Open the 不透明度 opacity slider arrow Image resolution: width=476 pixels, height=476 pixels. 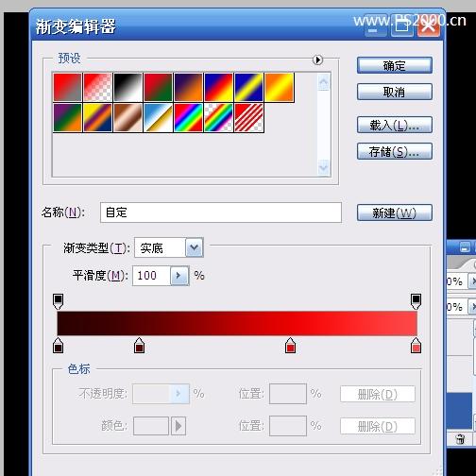point(179,394)
